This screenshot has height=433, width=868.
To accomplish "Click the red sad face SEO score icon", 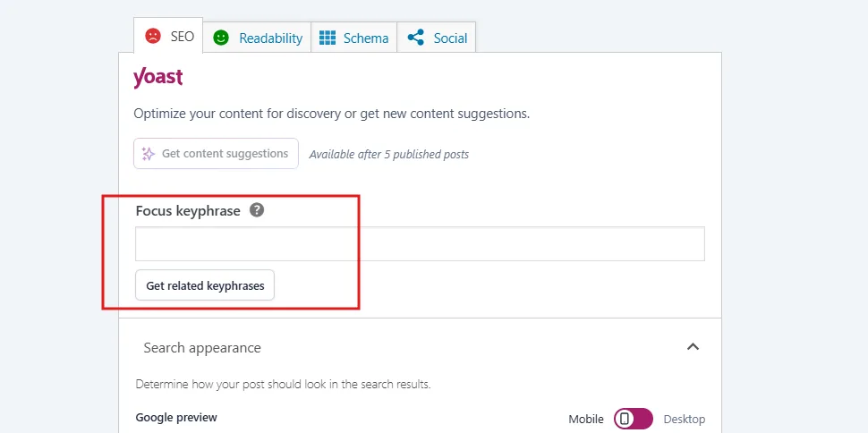I will [153, 37].
